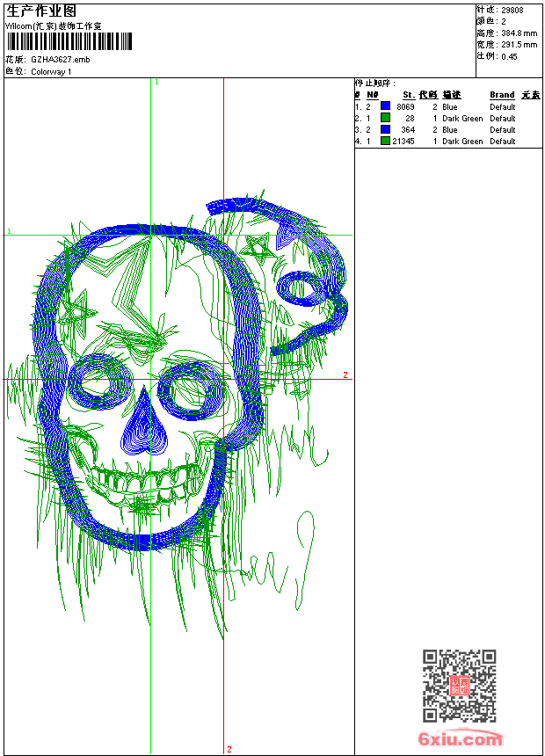Click the left blue eye socket ring
Screen dimensions: 545x756
click(x=100, y=382)
